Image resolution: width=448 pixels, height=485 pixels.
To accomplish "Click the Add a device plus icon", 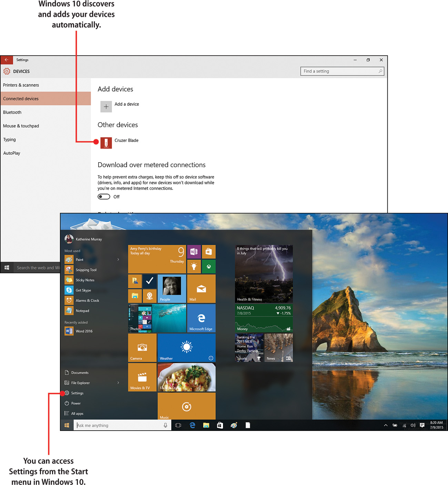I will pos(106,107).
